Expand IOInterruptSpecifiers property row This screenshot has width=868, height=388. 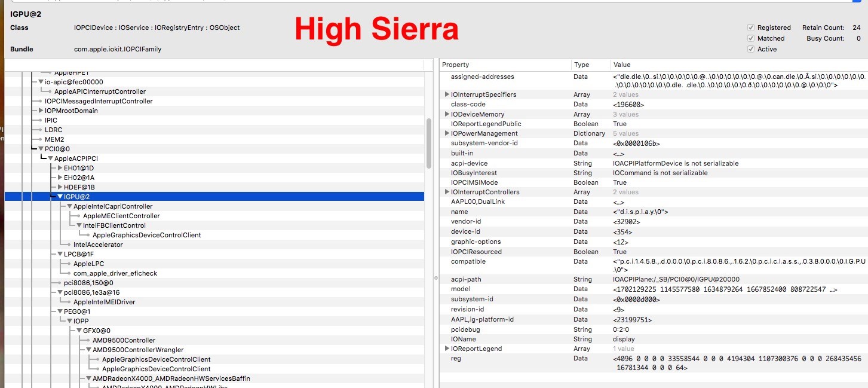click(447, 94)
